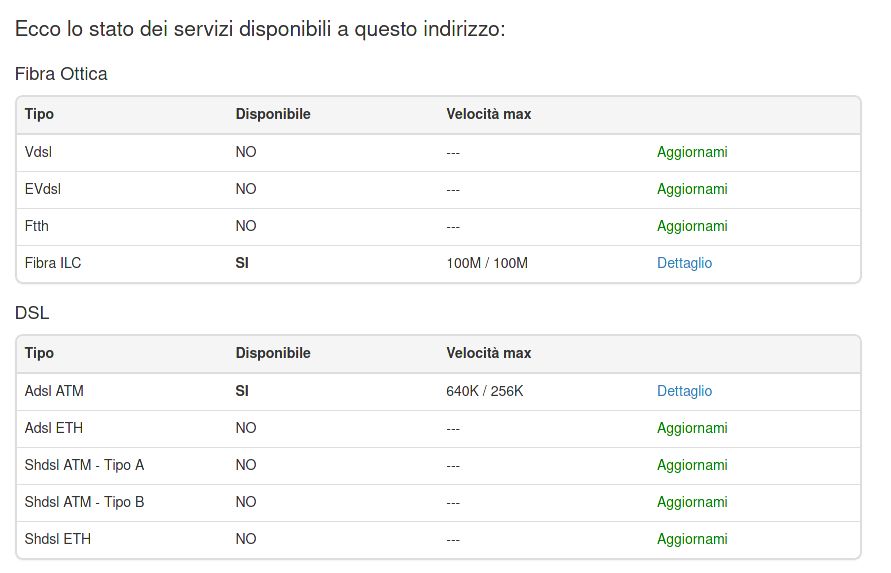
Task: Click Aggiornami for Shdsl ATM - Tipo A
Action: (x=692, y=466)
